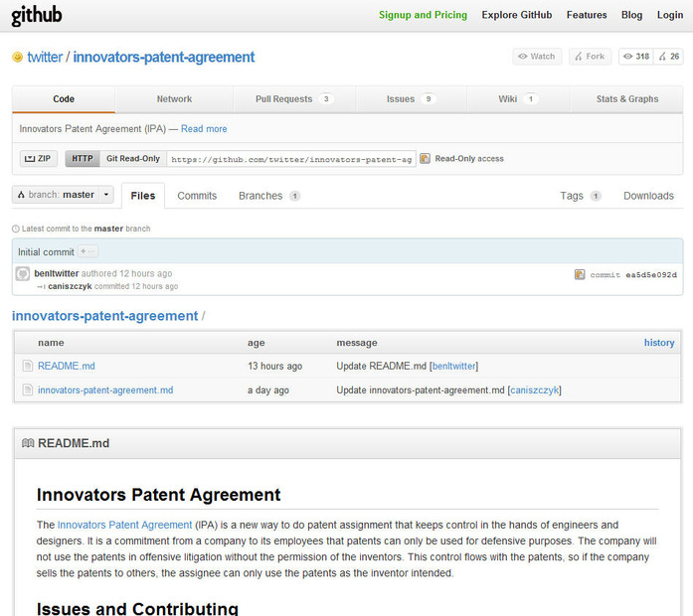Image resolution: width=693 pixels, height=616 pixels.
Task: Select the HTTP clone option
Action: point(83,159)
